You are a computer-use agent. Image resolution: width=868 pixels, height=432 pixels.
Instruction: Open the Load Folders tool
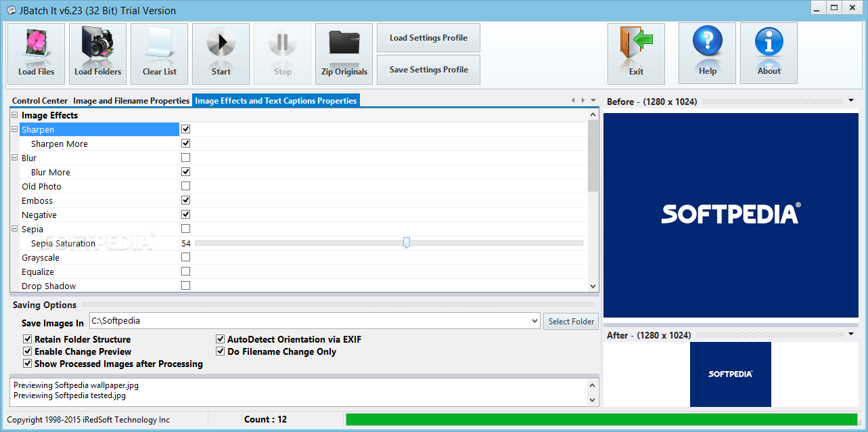click(98, 53)
